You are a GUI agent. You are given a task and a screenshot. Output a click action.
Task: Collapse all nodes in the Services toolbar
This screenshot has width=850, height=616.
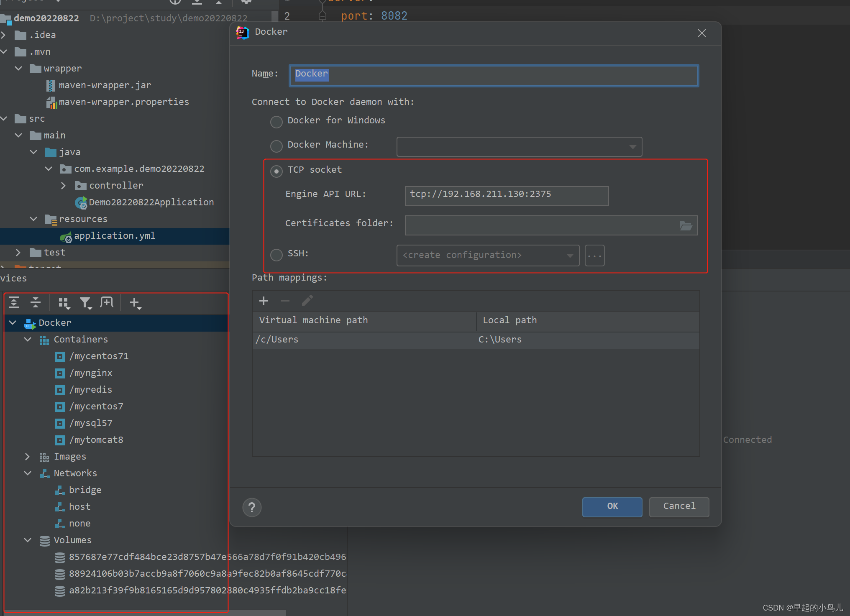35,302
